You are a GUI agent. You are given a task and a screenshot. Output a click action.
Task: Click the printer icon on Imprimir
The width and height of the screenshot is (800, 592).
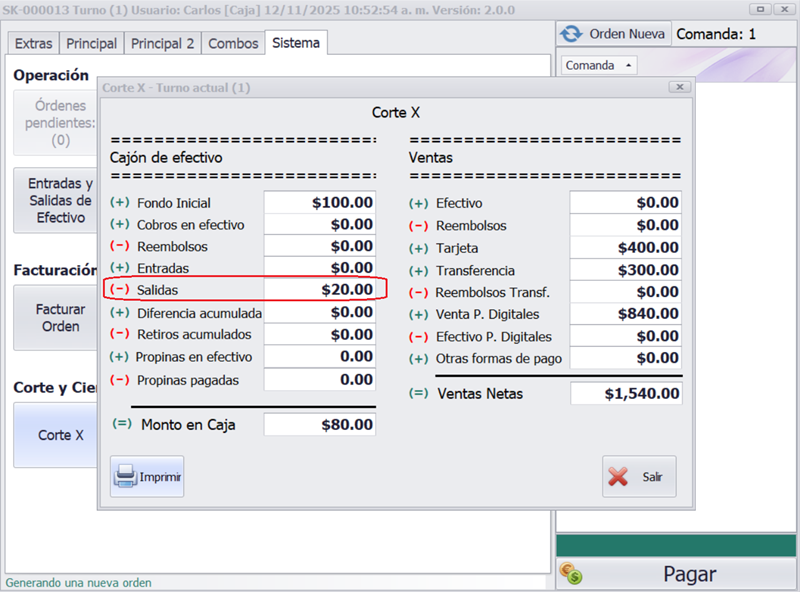(x=125, y=476)
